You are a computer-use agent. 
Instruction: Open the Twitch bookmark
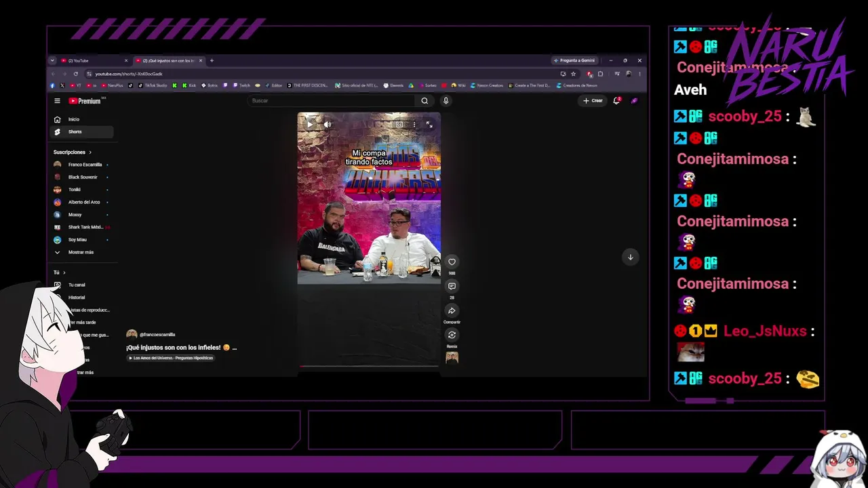click(241, 85)
